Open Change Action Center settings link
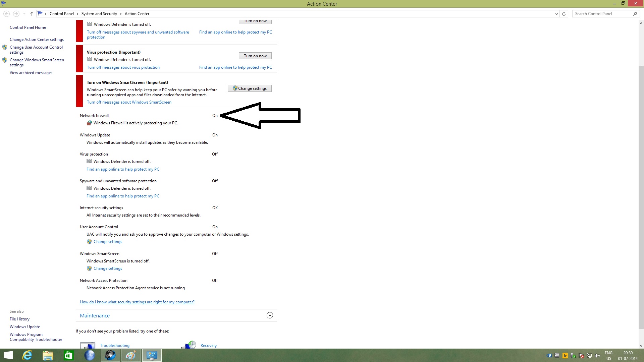Image resolution: width=644 pixels, height=362 pixels. point(37,40)
